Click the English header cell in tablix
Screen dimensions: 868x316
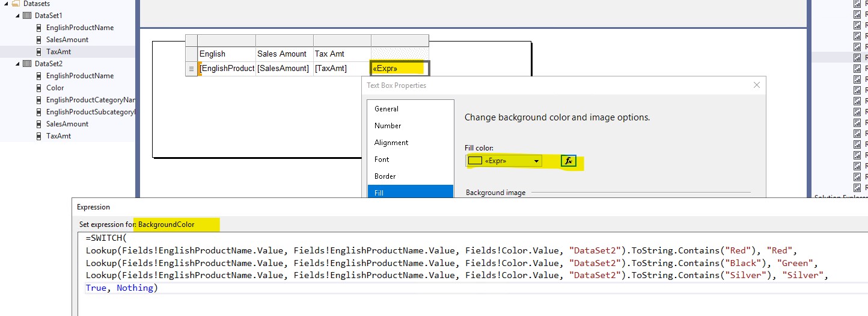point(227,54)
